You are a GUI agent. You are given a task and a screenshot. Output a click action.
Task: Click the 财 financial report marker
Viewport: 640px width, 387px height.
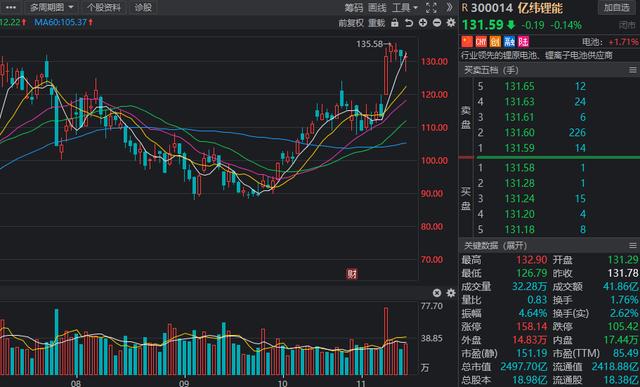(352, 274)
